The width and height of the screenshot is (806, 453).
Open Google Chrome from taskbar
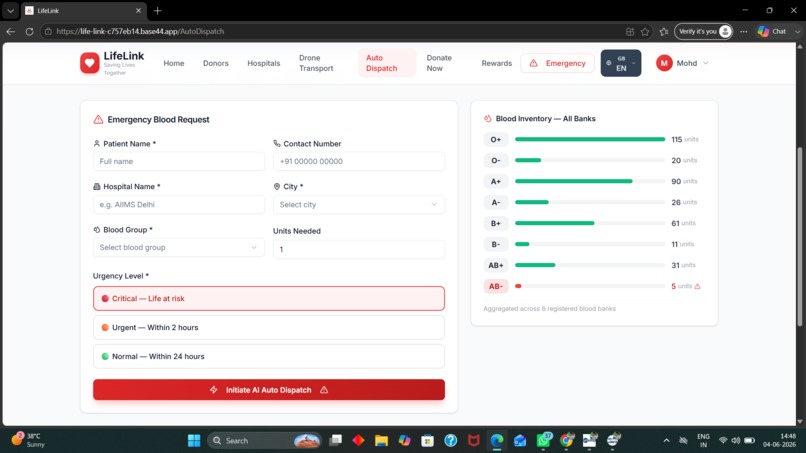[566, 441]
